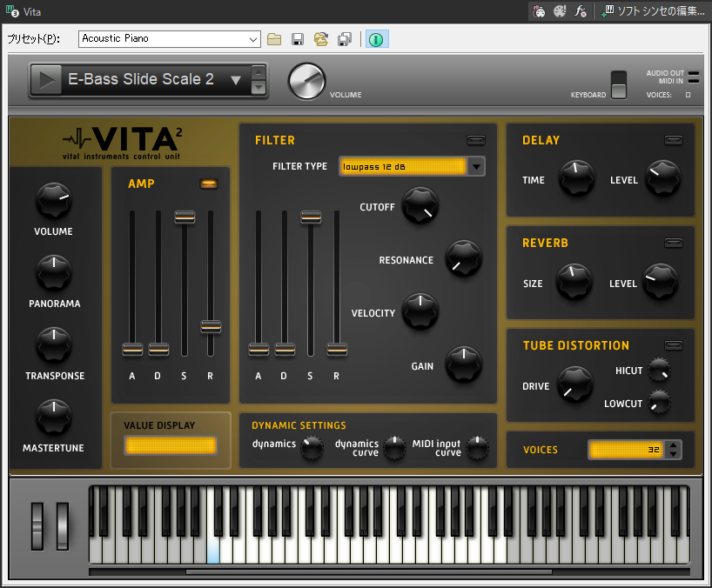Click the silver master VOLUME knob
Screen dimensions: 712x588
point(307,81)
